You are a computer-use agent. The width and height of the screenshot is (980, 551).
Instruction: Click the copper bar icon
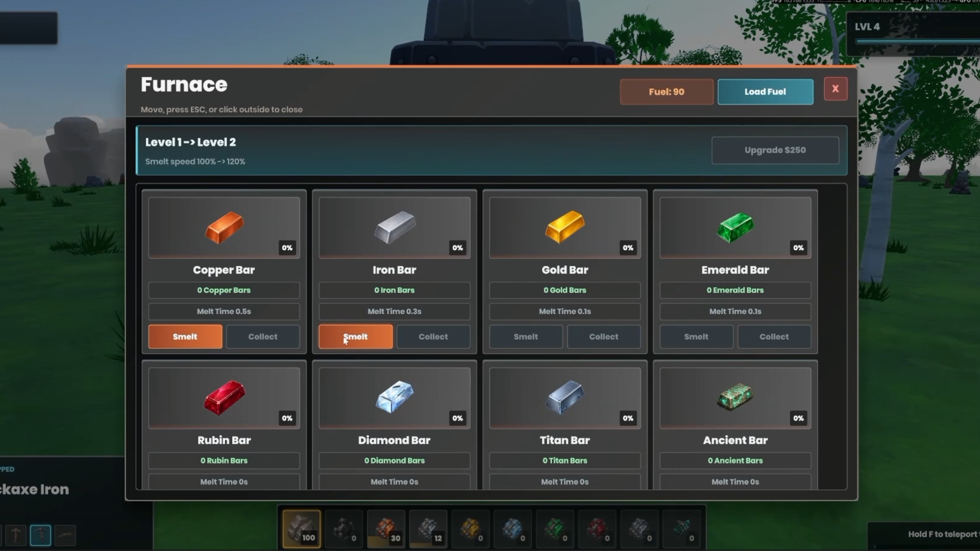point(224,228)
